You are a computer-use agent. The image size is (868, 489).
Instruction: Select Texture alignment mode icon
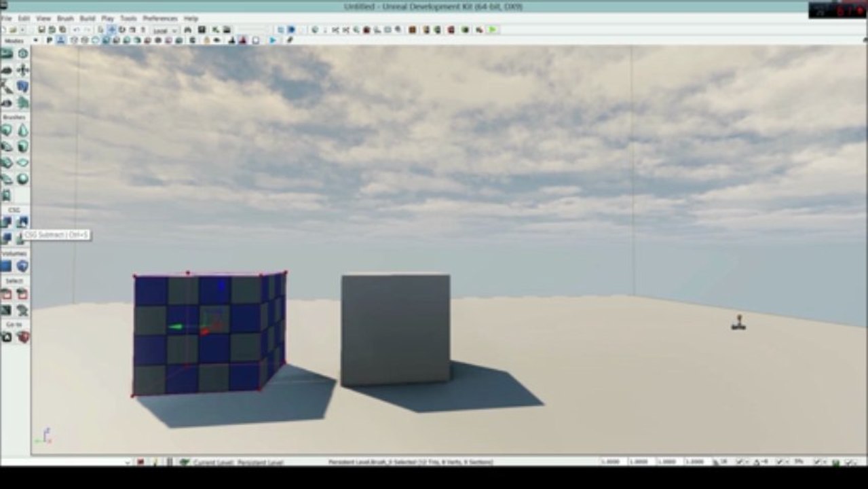(x=22, y=70)
